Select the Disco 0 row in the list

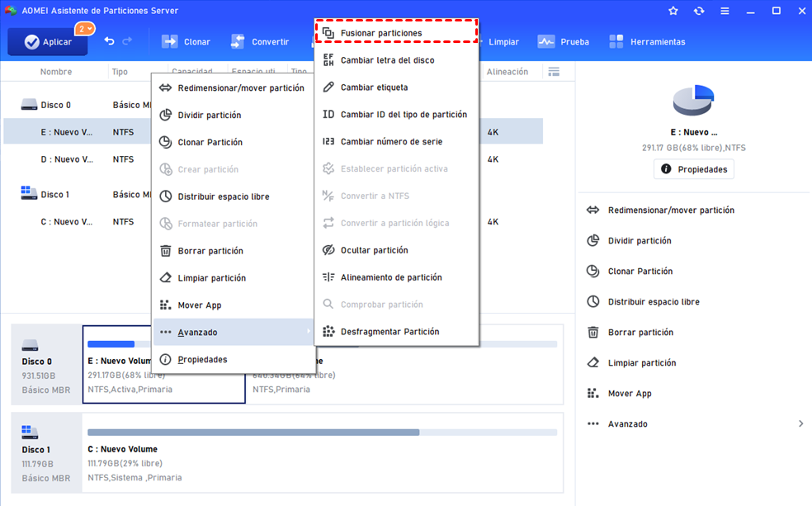click(78, 105)
